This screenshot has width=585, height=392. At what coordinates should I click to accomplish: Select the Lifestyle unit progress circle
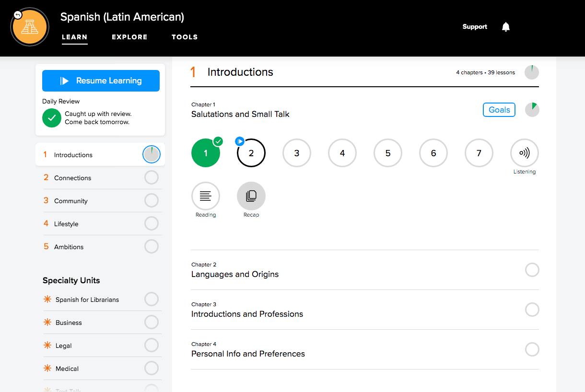point(151,224)
